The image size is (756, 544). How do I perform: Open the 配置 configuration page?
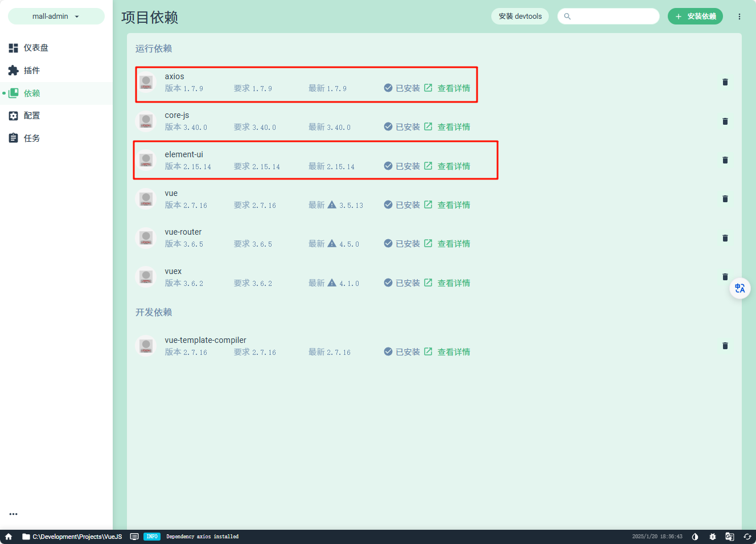coord(56,116)
